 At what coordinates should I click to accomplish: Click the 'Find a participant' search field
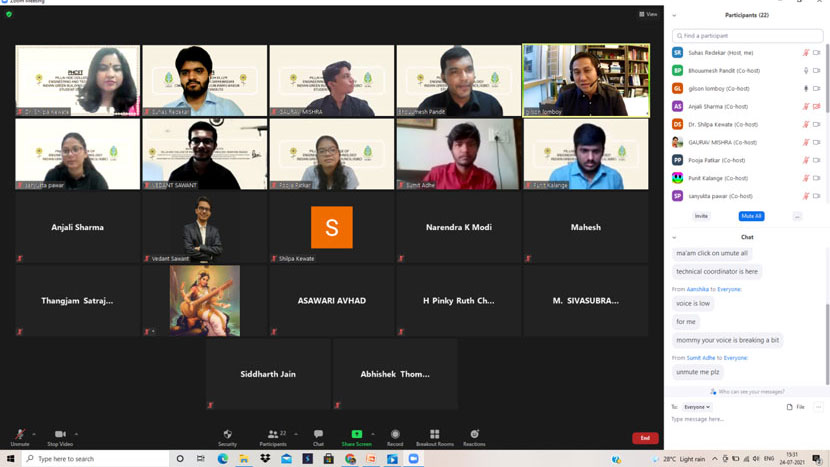point(747,35)
